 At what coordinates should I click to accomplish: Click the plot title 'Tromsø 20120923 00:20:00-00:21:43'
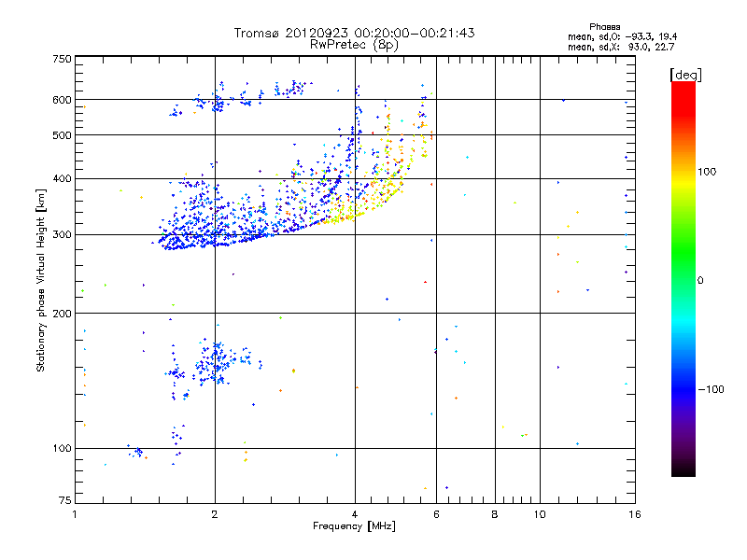click(354, 33)
